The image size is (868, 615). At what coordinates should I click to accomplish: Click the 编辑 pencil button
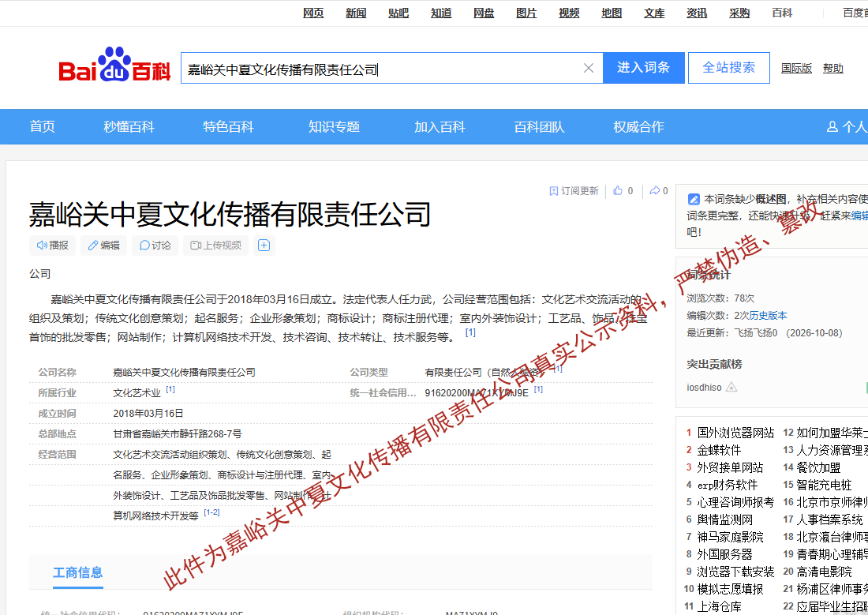click(103, 245)
